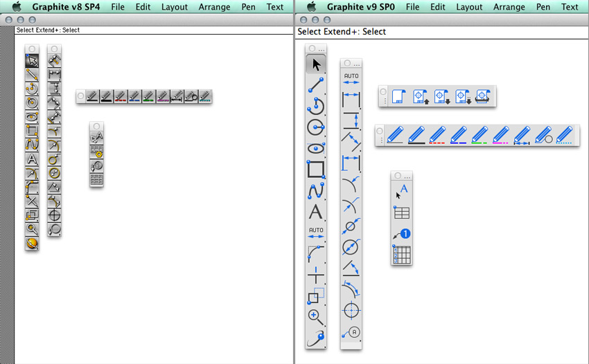Select the Text 'A' tool in Graphite v8 palette
The height and width of the screenshot is (364, 589).
(32, 159)
